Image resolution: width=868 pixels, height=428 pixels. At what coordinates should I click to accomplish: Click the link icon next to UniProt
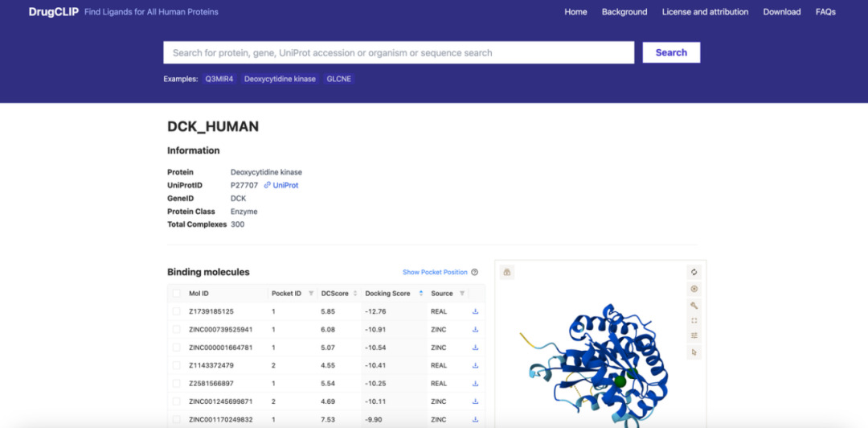tap(268, 185)
